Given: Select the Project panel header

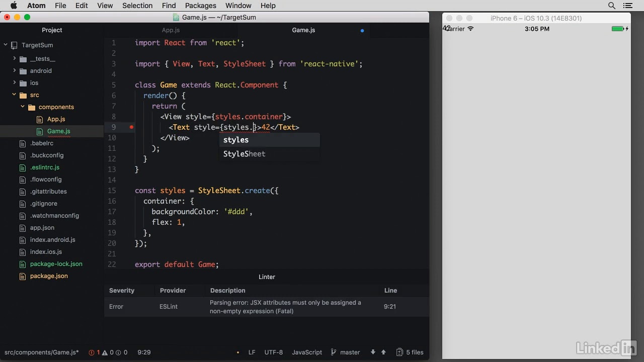Looking at the screenshot, I should pyautogui.click(x=52, y=30).
